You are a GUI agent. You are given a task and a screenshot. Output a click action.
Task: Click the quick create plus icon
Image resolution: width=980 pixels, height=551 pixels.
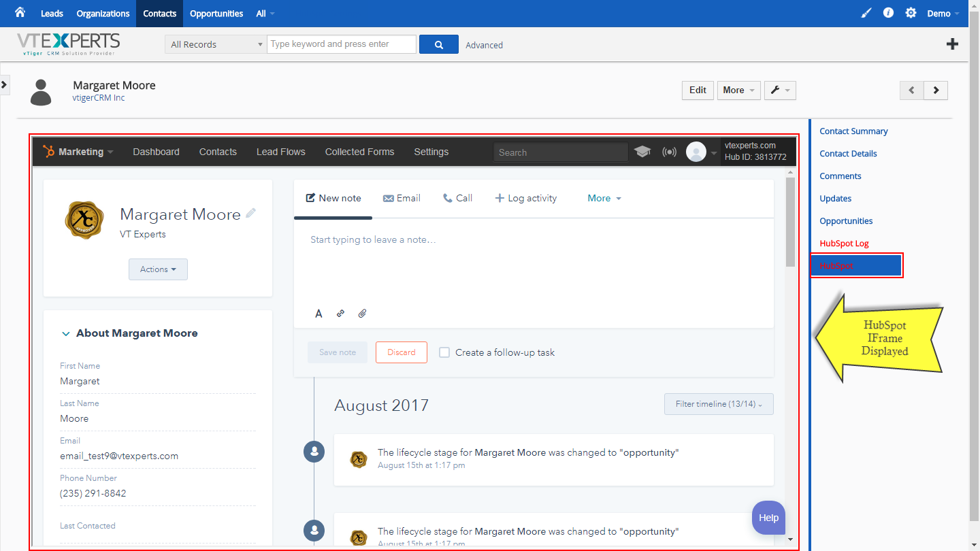[x=953, y=44]
